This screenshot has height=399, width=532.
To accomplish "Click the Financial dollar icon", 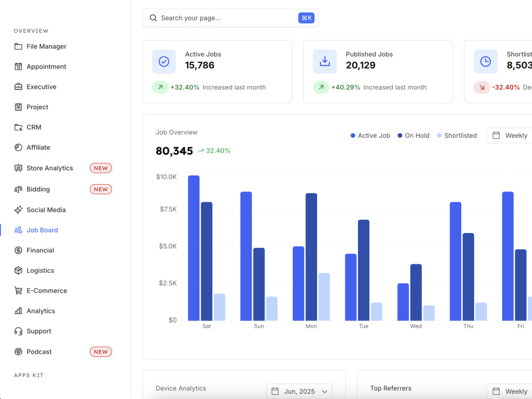I will (18, 251).
